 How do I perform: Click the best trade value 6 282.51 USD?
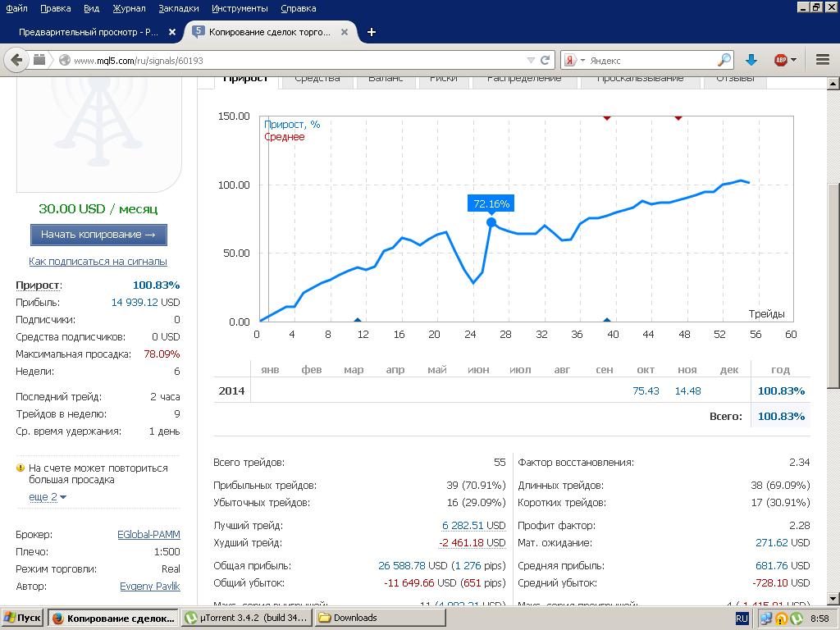pyautogui.click(x=473, y=526)
